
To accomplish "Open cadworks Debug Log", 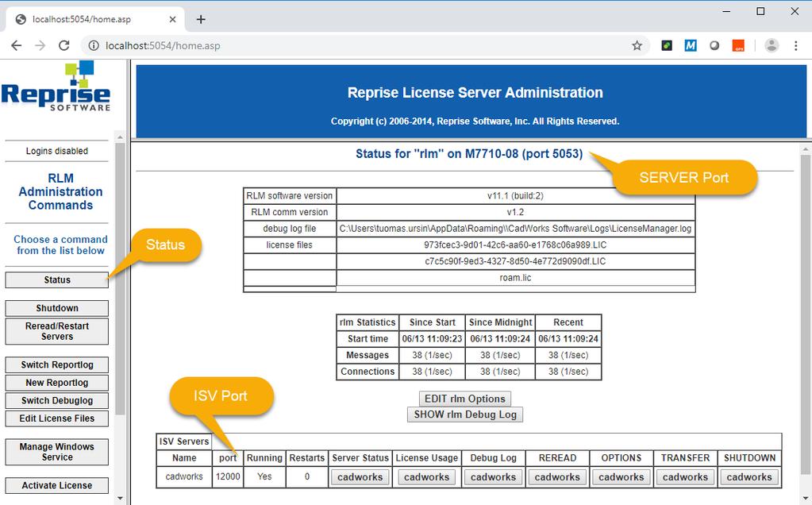I will pos(493,477).
